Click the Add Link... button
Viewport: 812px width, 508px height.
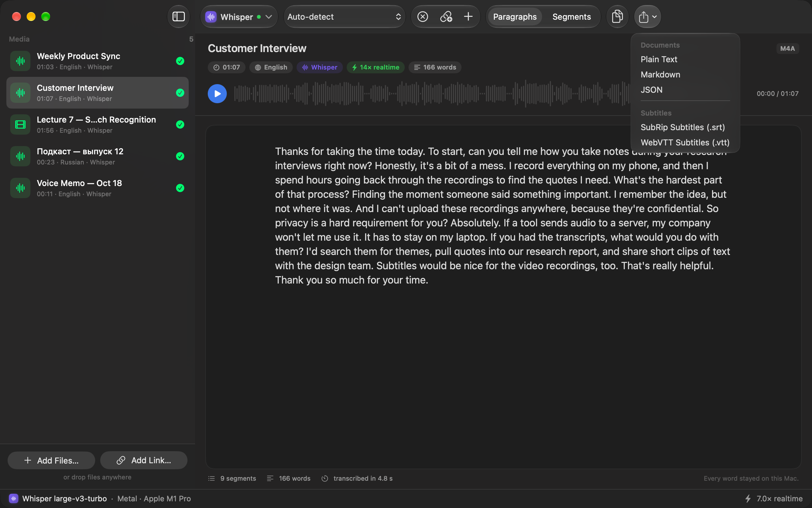(x=144, y=460)
